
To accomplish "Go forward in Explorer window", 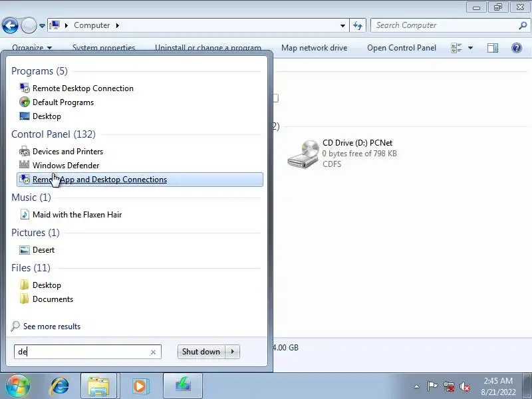I will point(29,25).
